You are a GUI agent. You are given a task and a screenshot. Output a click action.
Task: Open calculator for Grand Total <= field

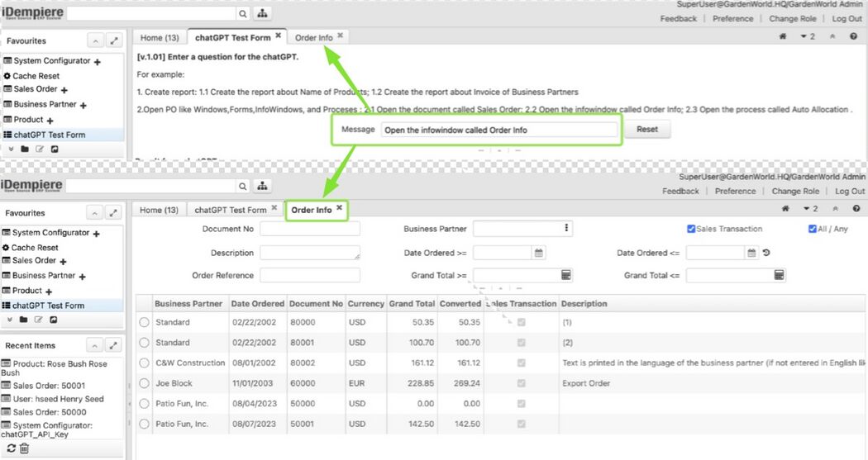[779, 275]
